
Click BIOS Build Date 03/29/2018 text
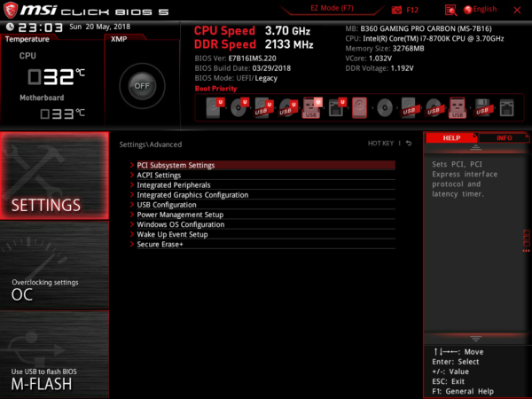243,68
